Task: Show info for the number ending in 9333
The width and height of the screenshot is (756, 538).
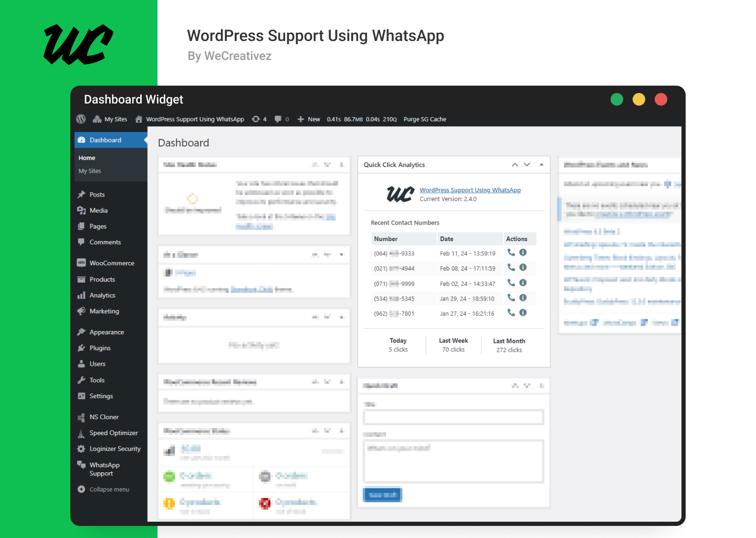Action: (x=523, y=253)
